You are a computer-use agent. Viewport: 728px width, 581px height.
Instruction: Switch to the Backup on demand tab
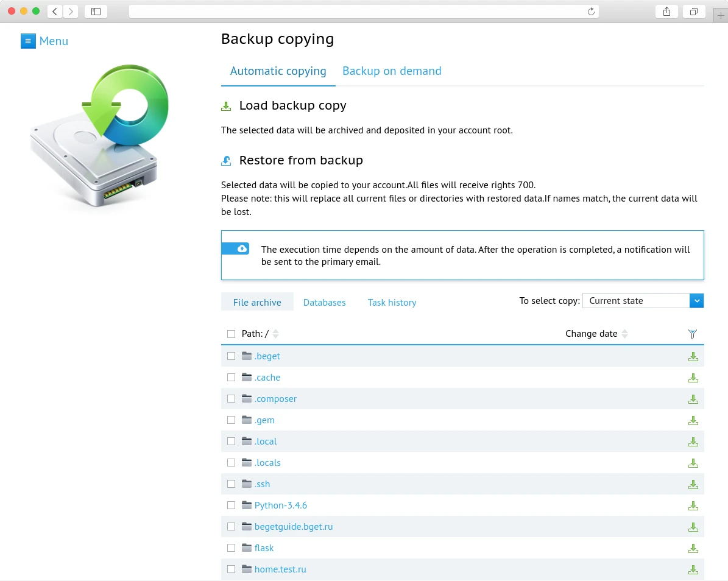[392, 71]
